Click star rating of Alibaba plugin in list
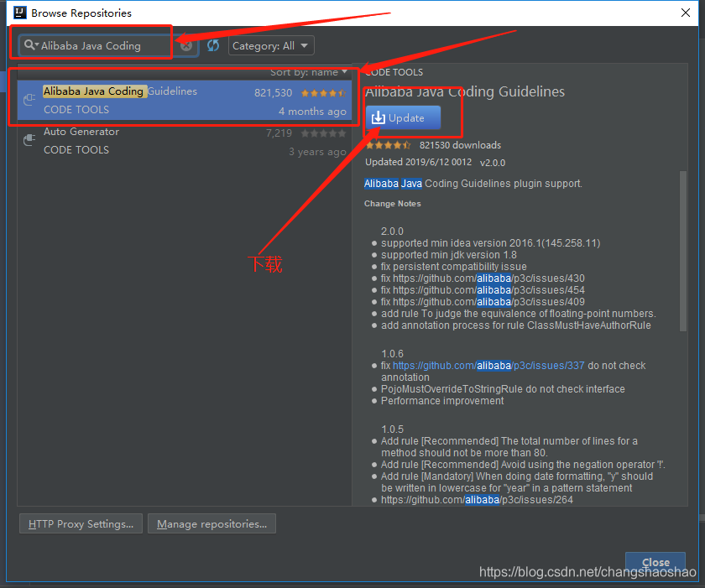 (323, 93)
